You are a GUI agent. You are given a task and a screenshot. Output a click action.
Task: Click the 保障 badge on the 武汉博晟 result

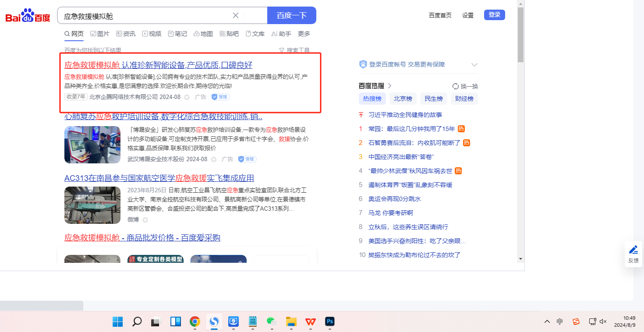247,159
